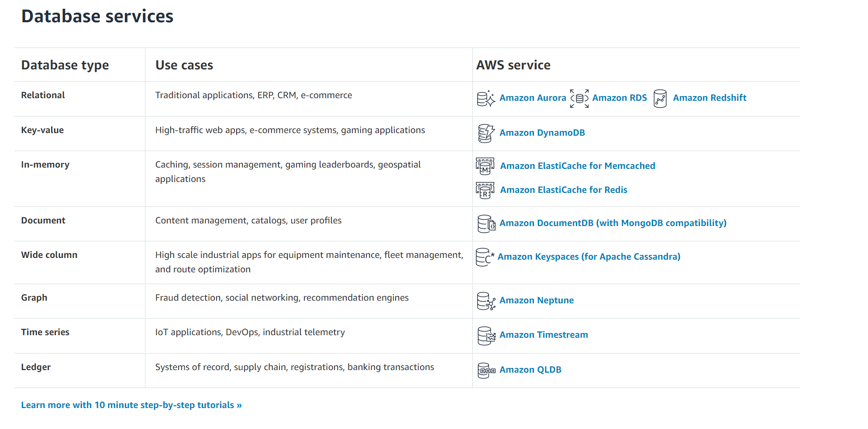Open the Amazon RDS link
The image size is (868, 429).
coord(620,98)
